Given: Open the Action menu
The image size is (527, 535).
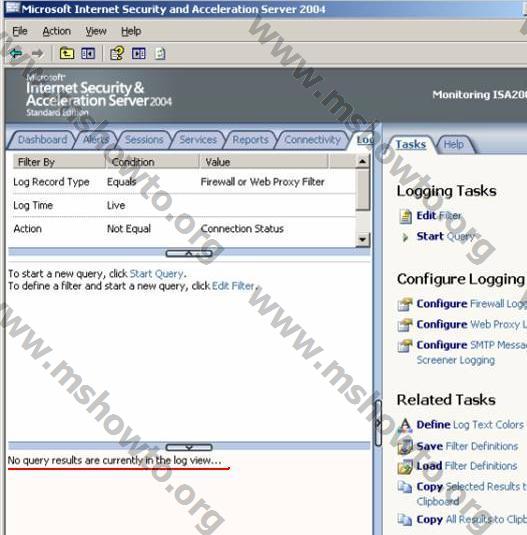Looking at the screenshot, I should (56, 31).
